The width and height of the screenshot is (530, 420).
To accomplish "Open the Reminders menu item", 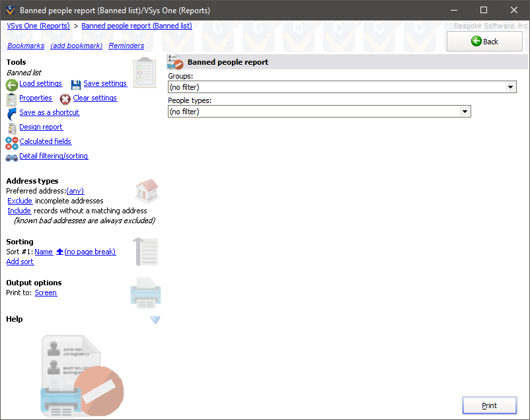I will [126, 46].
